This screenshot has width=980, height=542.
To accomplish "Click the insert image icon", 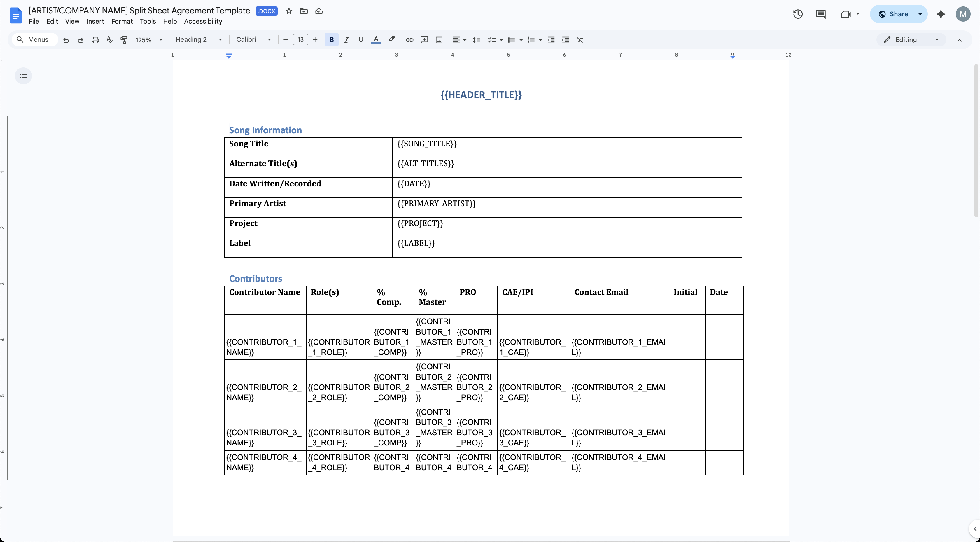I will (x=439, y=40).
